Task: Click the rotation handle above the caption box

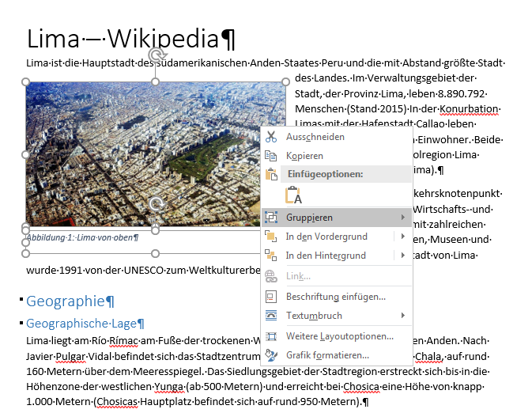Action: pyautogui.click(x=157, y=204)
